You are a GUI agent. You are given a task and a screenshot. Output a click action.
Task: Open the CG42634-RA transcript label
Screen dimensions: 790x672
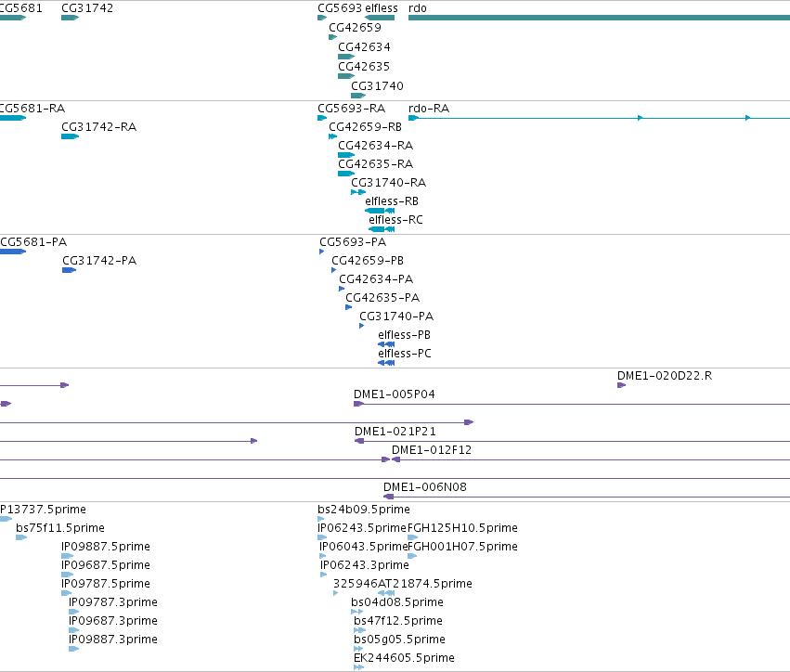coord(375,146)
